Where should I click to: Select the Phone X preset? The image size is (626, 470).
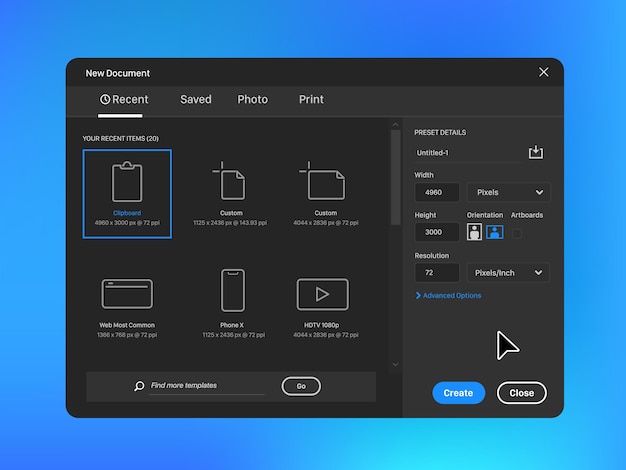click(233, 303)
